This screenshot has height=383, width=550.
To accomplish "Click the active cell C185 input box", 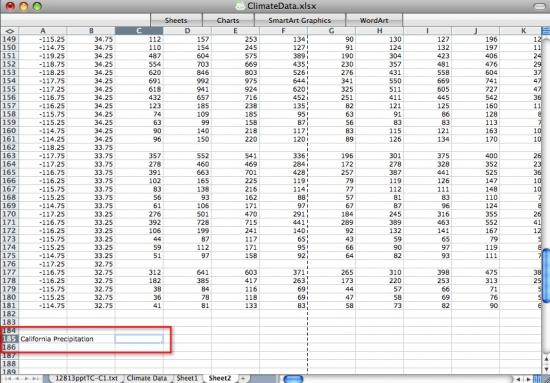I will [x=139, y=339].
